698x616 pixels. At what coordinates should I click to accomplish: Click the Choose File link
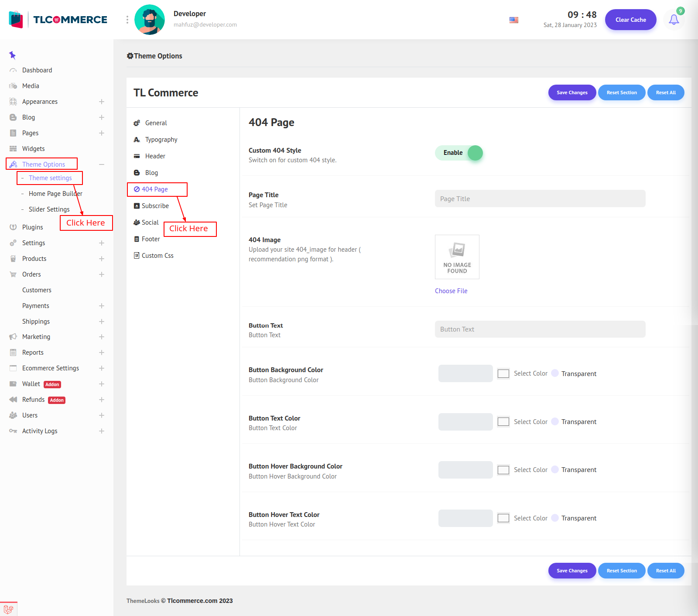(451, 291)
